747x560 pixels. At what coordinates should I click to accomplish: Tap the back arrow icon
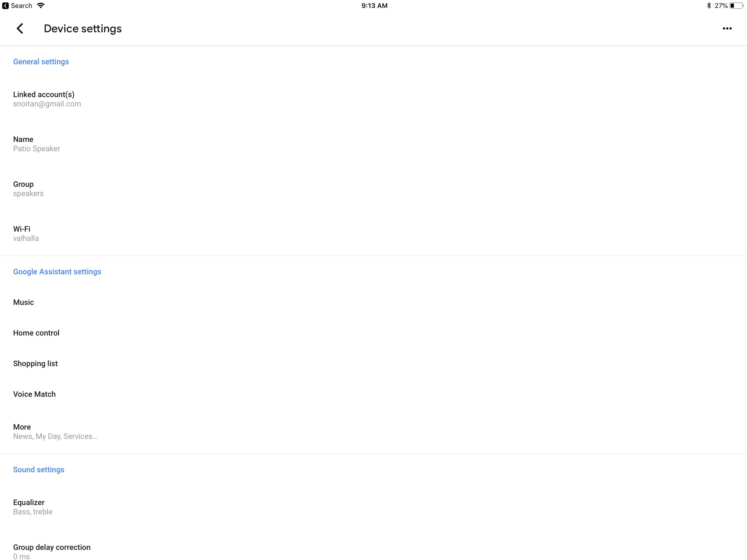coord(20,28)
